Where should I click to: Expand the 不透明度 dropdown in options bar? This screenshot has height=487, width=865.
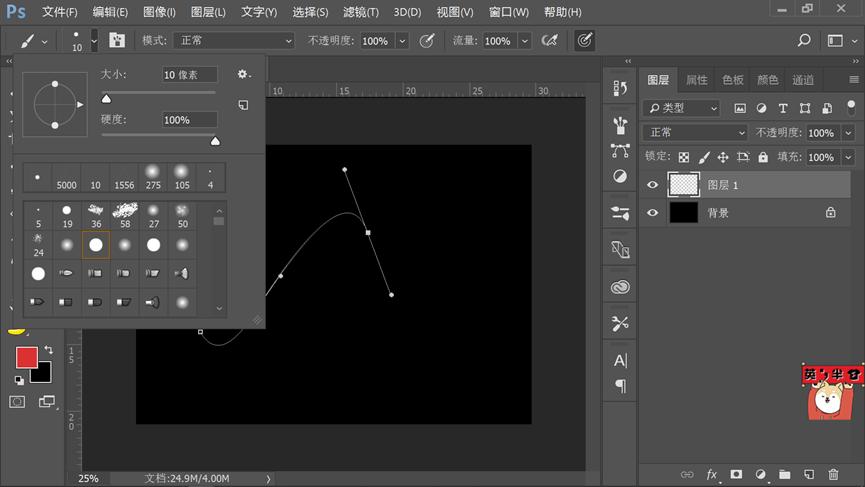click(402, 41)
